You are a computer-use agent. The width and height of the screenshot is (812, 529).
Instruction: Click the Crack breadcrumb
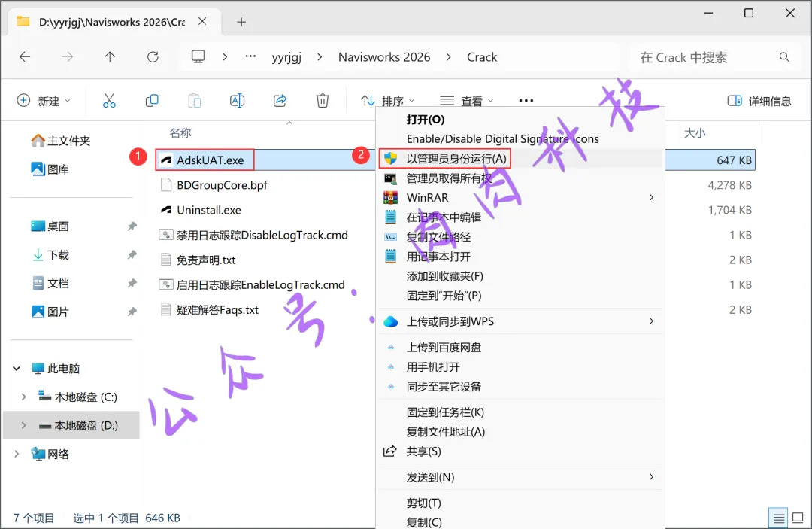click(482, 57)
